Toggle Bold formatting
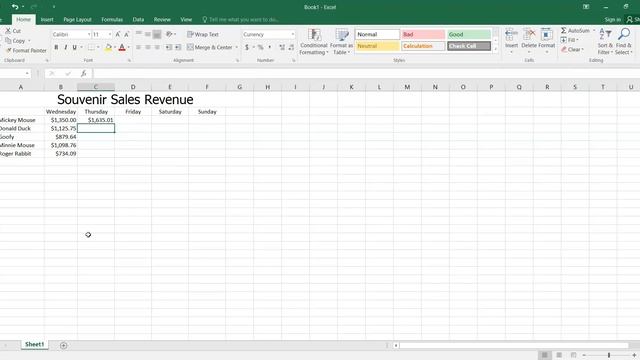The width and height of the screenshot is (640, 360). (56, 47)
